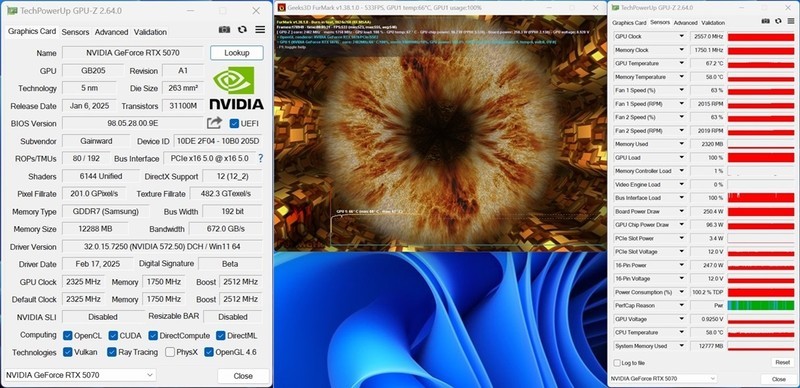Click the PerfCap Reason green graph bar
Image resolution: width=800 pixels, height=388 pixels.
[x=761, y=305]
